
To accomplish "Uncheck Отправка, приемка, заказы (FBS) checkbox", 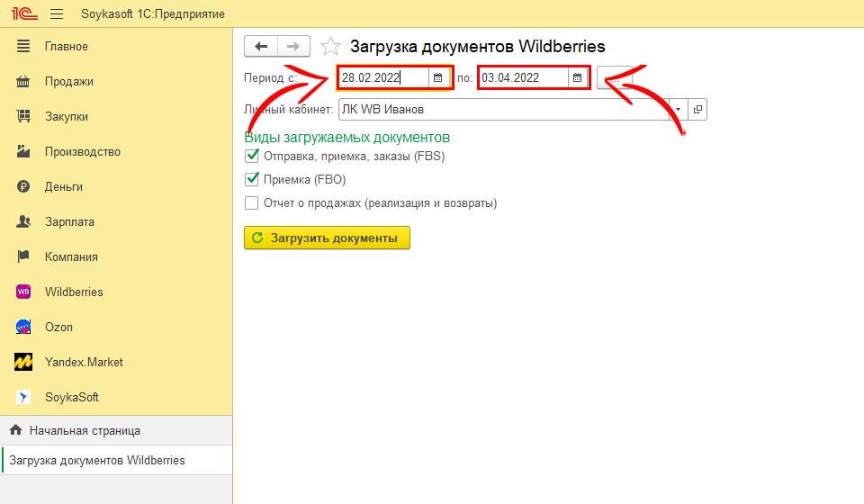I will pyautogui.click(x=252, y=156).
